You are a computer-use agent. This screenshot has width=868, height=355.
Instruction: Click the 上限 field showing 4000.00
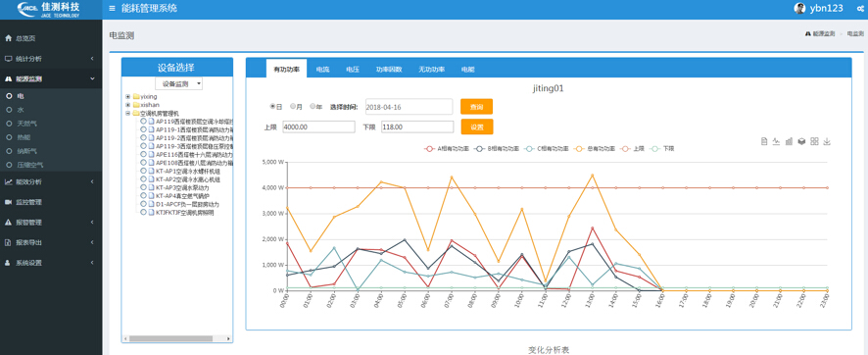click(x=318, y=127)
